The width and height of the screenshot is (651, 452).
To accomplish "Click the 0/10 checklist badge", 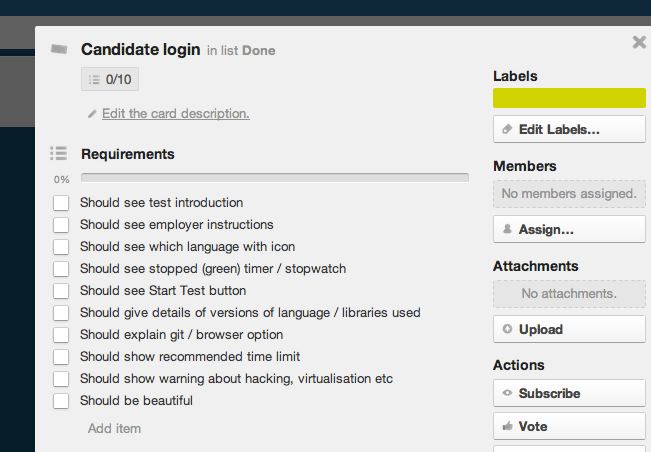I will point(110,79).
